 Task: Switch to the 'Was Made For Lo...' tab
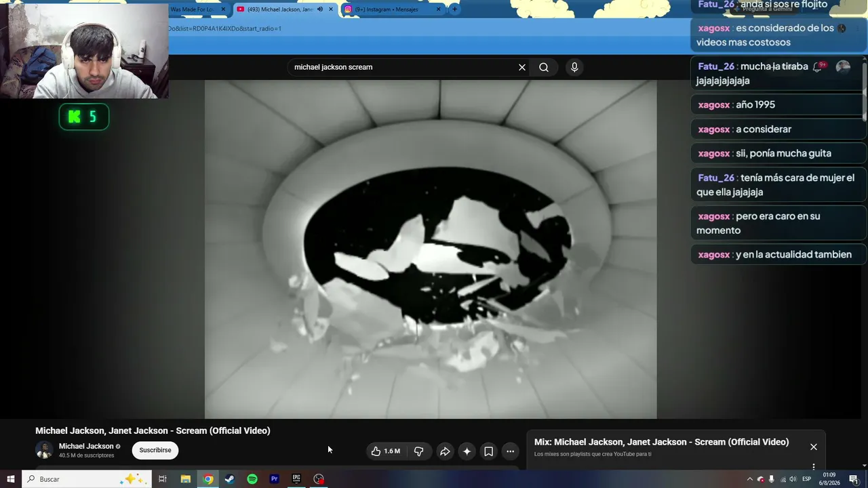point(195,9)
